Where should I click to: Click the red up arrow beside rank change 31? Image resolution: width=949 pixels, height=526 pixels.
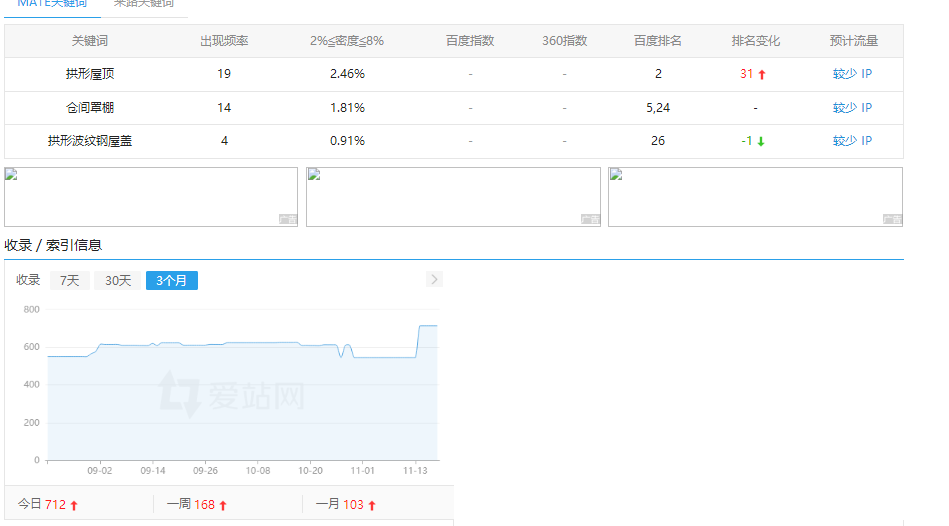(762, 75)
